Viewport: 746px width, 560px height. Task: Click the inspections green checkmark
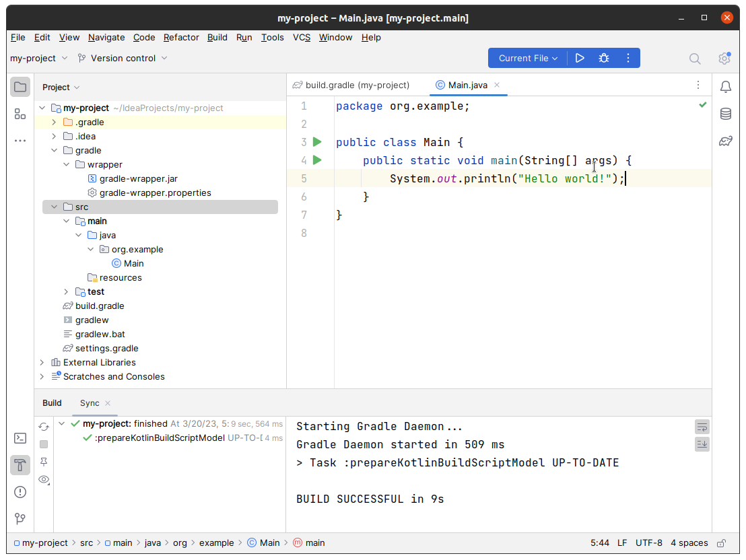(x=703, y=105)
